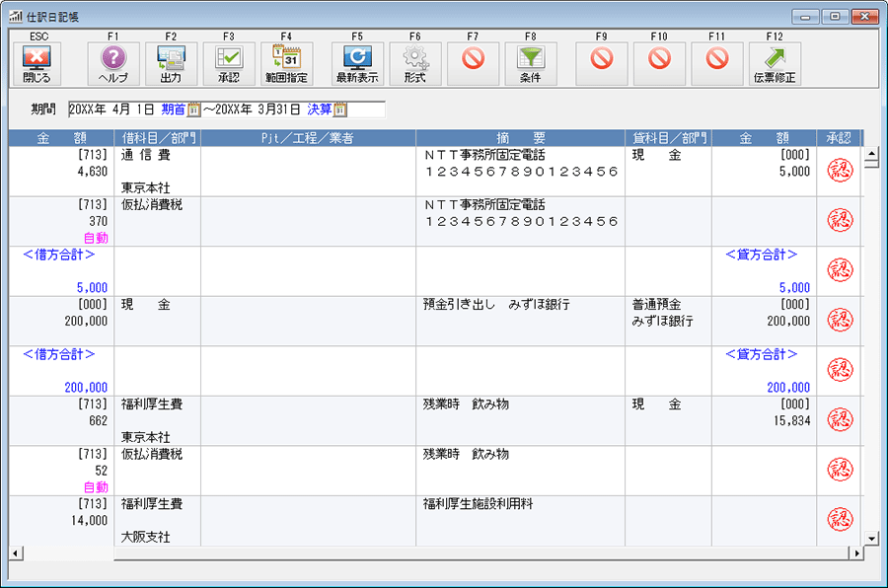Open the calendar icon next to 期首
The image size is (888, 588).
coord(193,110)
